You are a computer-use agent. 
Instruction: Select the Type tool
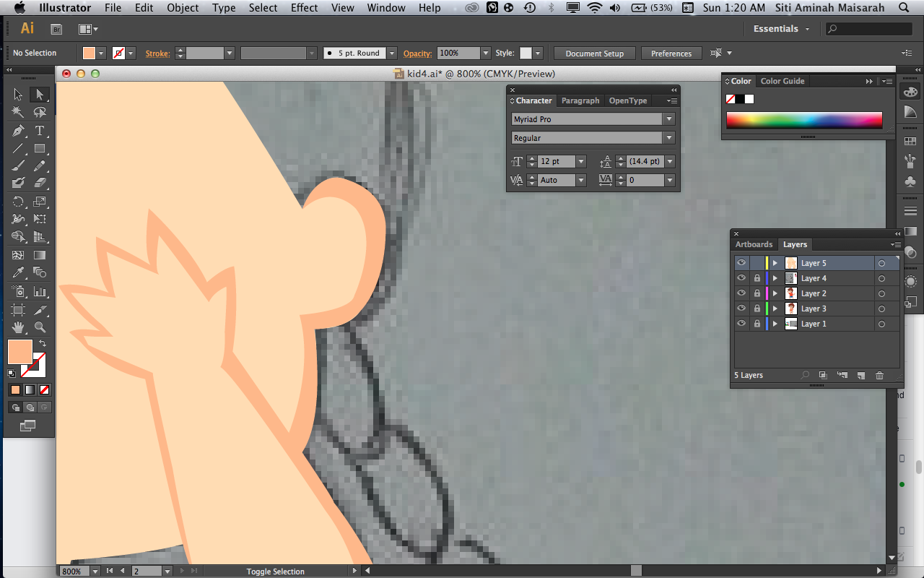40,131
